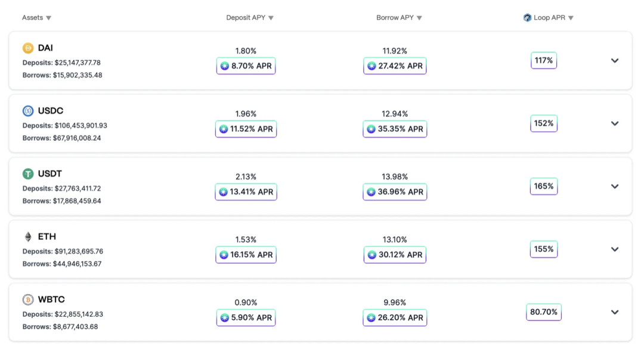Viewport: 644px width, 349px height.
Task: Click the DAI coin icon
Action: (x=28, y=48)
